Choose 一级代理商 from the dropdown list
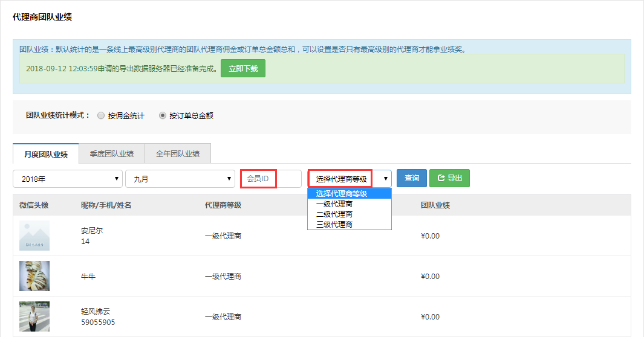This screenshot has width=644, height=337. click(334, 204)
